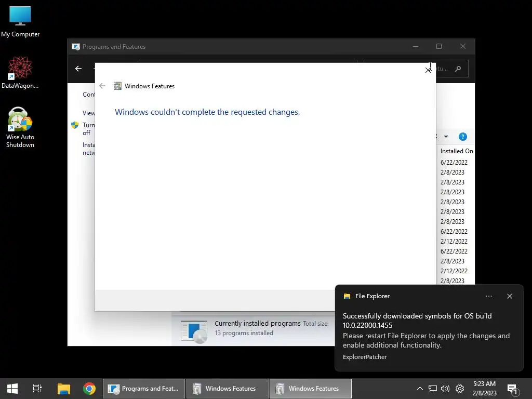Switch to the first Windows Features taskbar button
532x399 pixels.
coord(228,389)
